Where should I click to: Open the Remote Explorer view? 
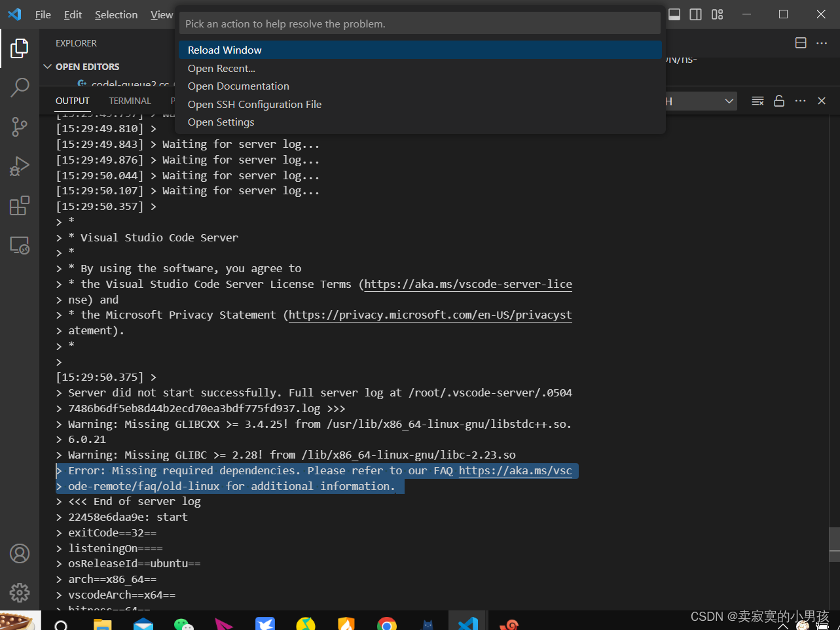20,245
